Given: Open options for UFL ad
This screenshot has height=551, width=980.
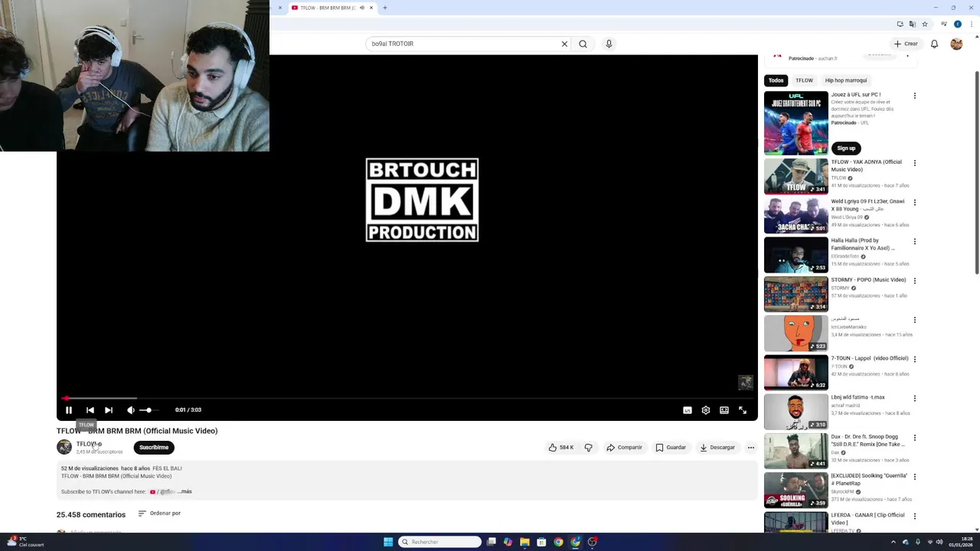Looking at the screenshot, I should [914, 96].
